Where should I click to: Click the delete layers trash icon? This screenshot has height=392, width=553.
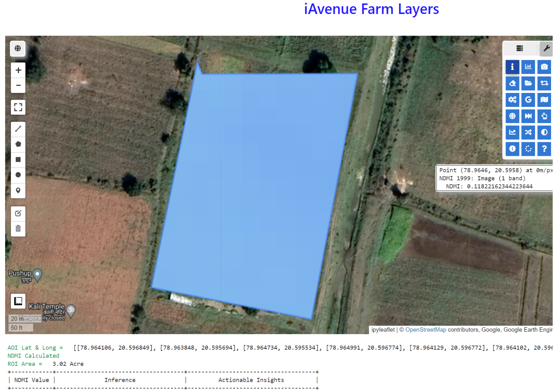pyautogui.click(x=18, y=229)
